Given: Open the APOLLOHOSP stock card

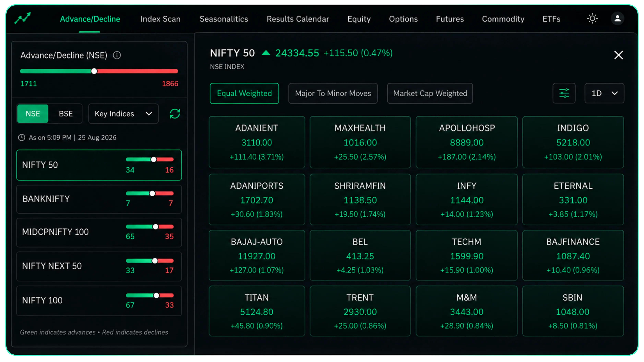Looking at the screenshot, I should 467,142.
